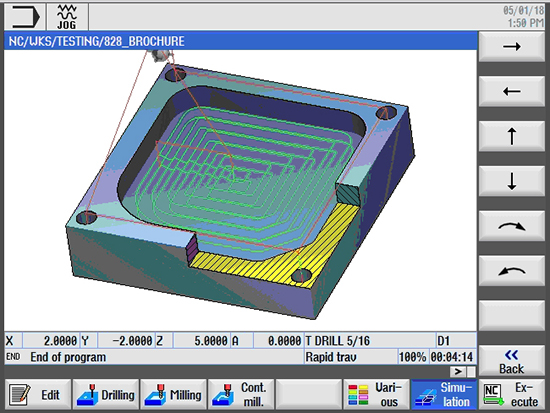Image resolution: width=550 pixels, height=413 pixels.
Task: Rotate view clockwise with the curved arrow
Action: (x=511, y=226)
